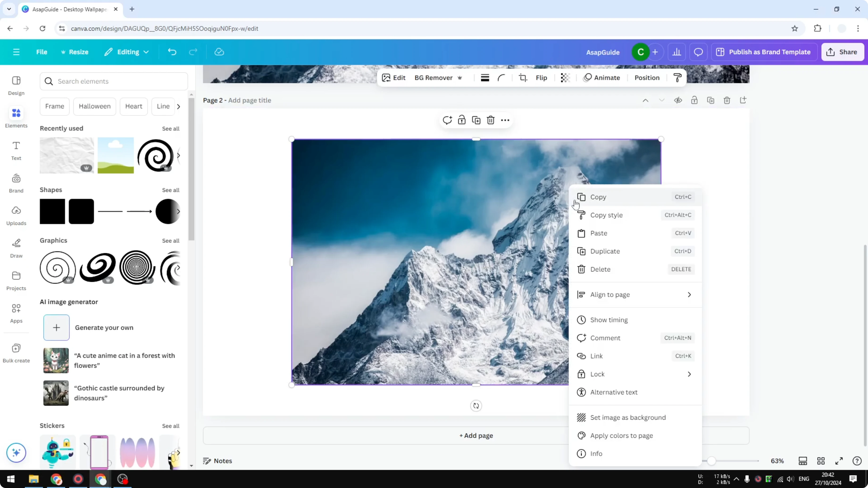Open the BG Remover dropdown arrow
Image resolution: width=868 pixels, height=488 pixels.
click(460, 78)
